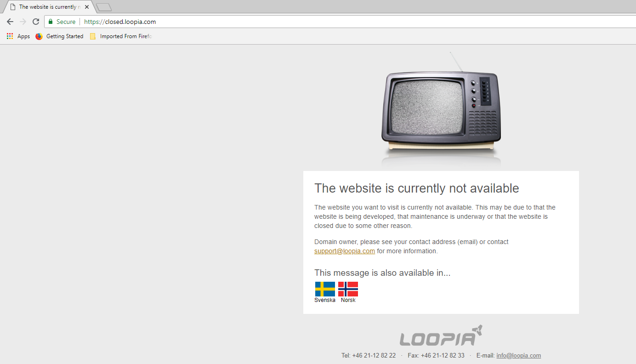
Task: Close the current browser tab
Action: click(x=87, y=7)
